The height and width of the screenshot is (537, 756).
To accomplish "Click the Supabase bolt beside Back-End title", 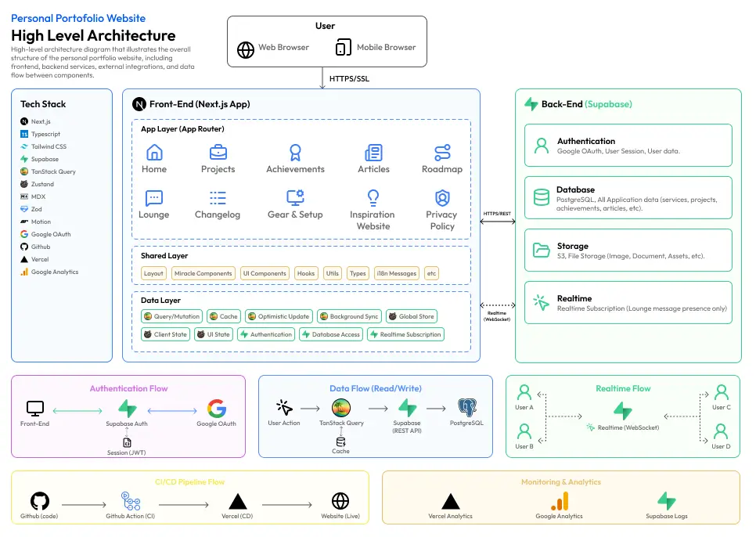I will coord(531,103).
